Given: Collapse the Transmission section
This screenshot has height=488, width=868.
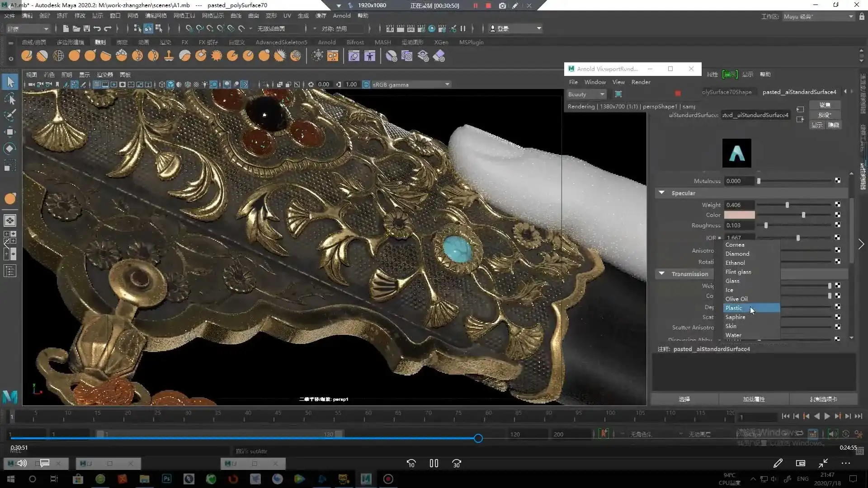Looking at the screenshot, I should click(x=662, y=274).
